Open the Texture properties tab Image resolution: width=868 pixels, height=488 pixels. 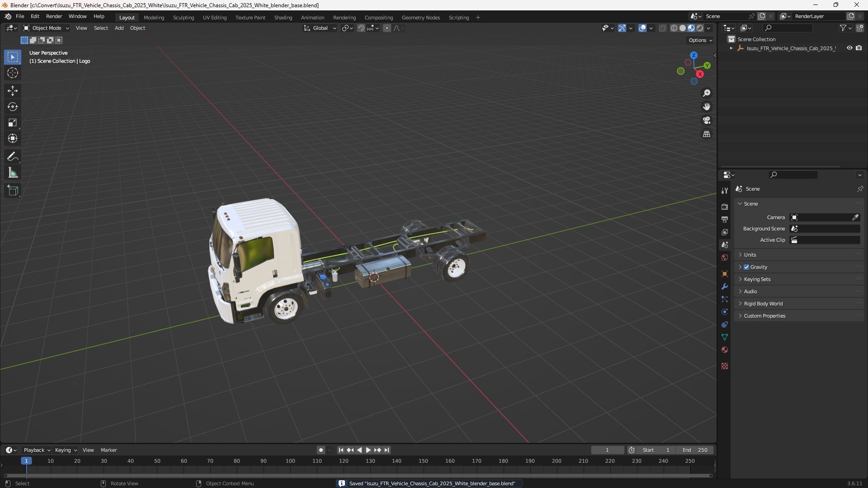coord(725,366)
